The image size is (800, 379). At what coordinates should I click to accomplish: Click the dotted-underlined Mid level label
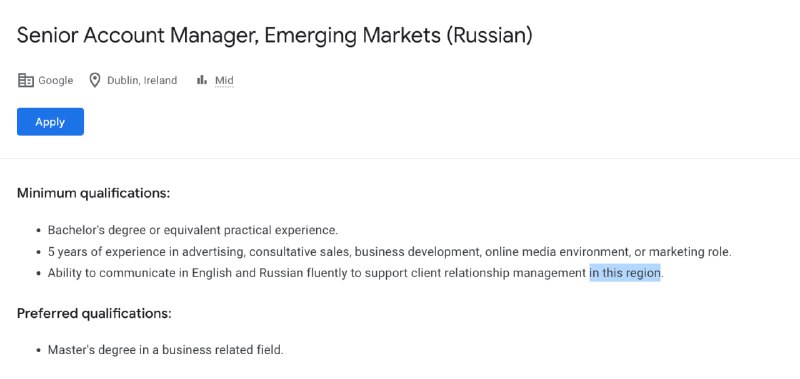[224, 81]
